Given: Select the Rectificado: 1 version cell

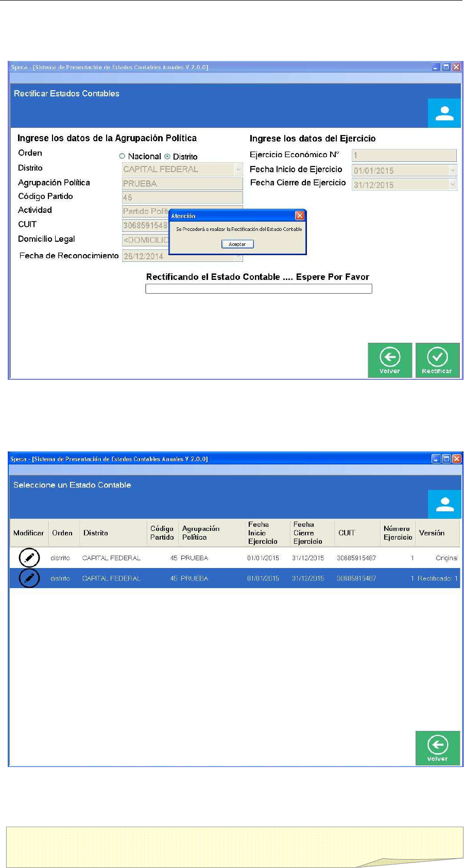Looking at the screenshot, I should [x=438, y=579].
